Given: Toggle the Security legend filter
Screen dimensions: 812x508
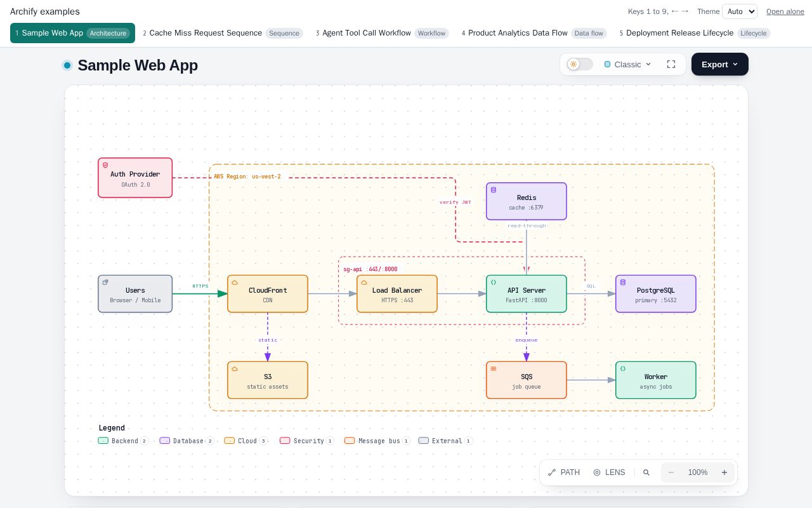Looking at the screenshot, I should 307,441.
